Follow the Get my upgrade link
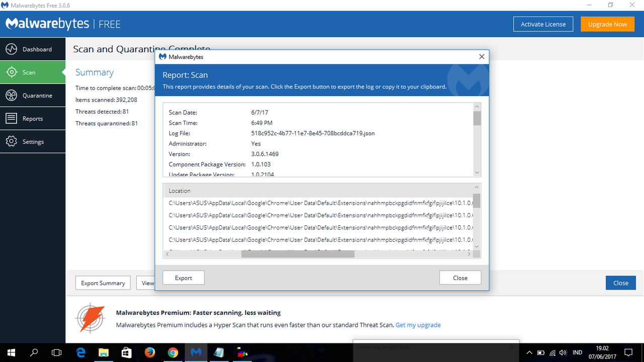 pos(418,325)
